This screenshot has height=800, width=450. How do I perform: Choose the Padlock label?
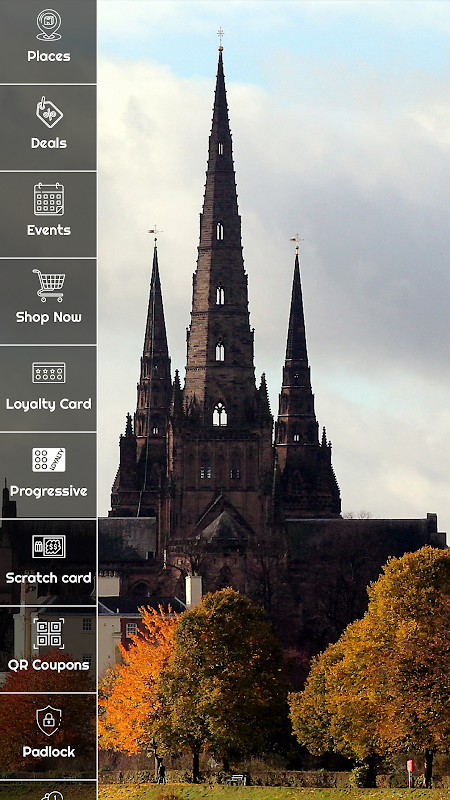[x=48, y=752]
